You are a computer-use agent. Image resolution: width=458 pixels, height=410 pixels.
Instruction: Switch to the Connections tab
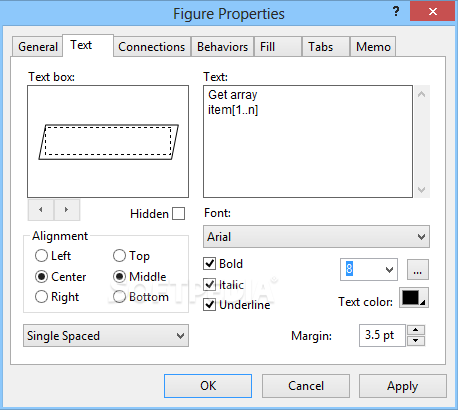pyautogui.click(x=152, y=47)
